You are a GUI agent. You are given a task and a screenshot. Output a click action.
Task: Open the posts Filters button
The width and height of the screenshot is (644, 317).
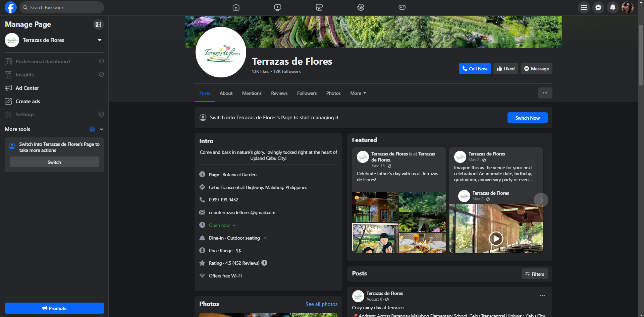click(x=535, y=274)
